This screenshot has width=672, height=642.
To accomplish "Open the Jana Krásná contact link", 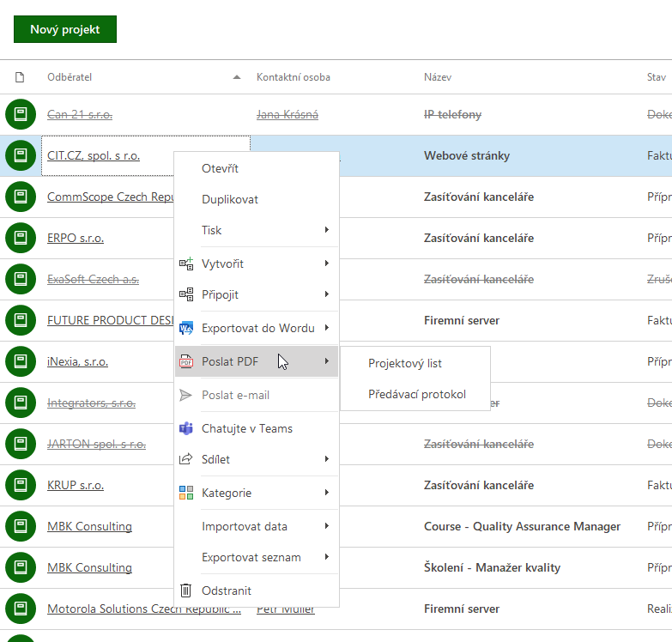I will tap(288, 114).
